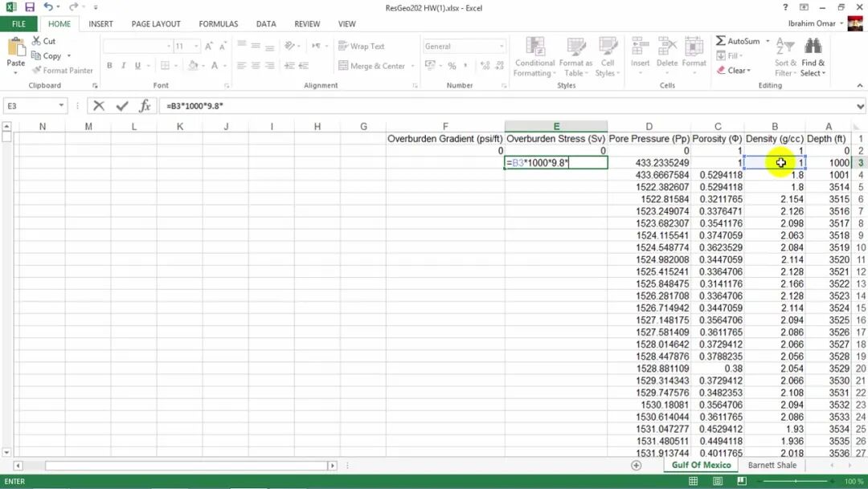Screen dimensions: 868x489
Task: Open the Name Box dropdown
Action: click(61, 106)
